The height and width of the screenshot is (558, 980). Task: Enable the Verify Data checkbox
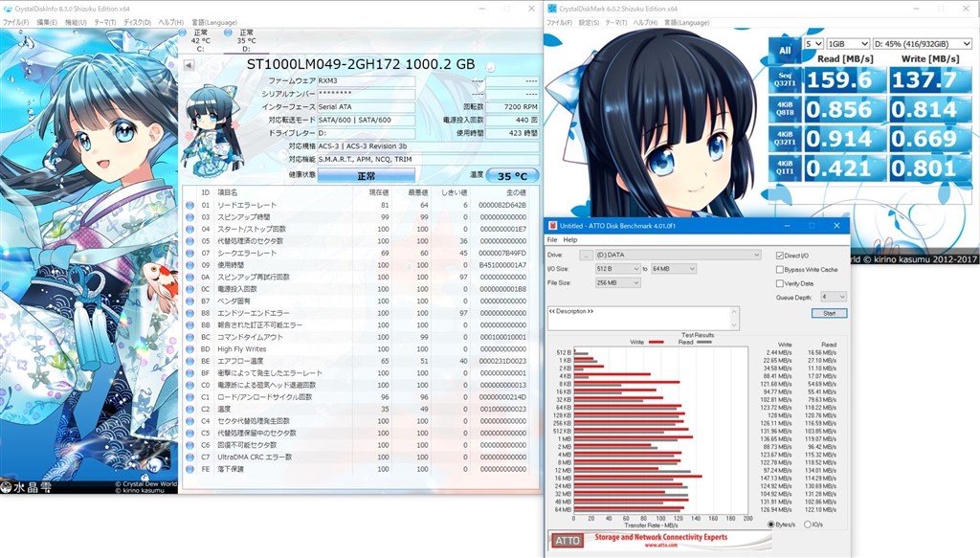tap(780, 283)
